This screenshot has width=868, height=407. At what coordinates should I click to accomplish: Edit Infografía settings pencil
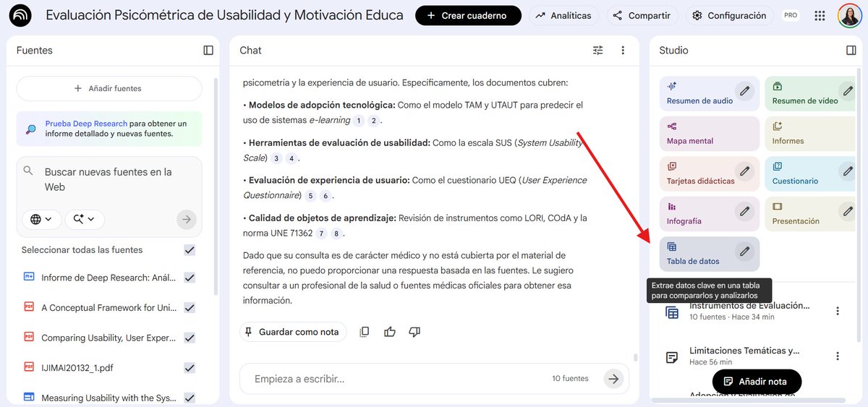coord(744,211)
